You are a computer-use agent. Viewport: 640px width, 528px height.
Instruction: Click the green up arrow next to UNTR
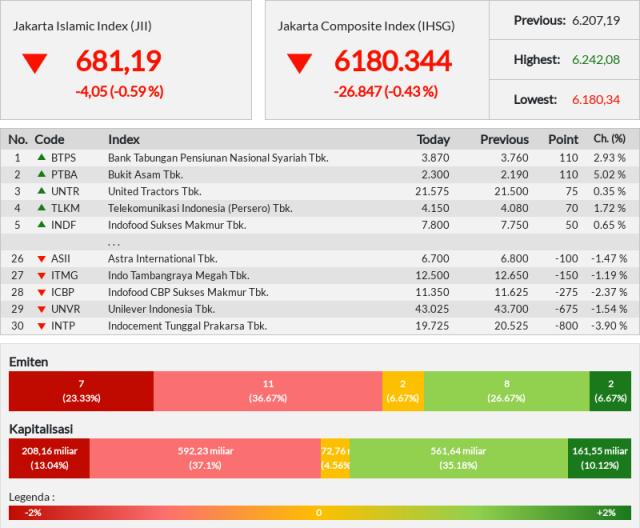tap(41, 191)
